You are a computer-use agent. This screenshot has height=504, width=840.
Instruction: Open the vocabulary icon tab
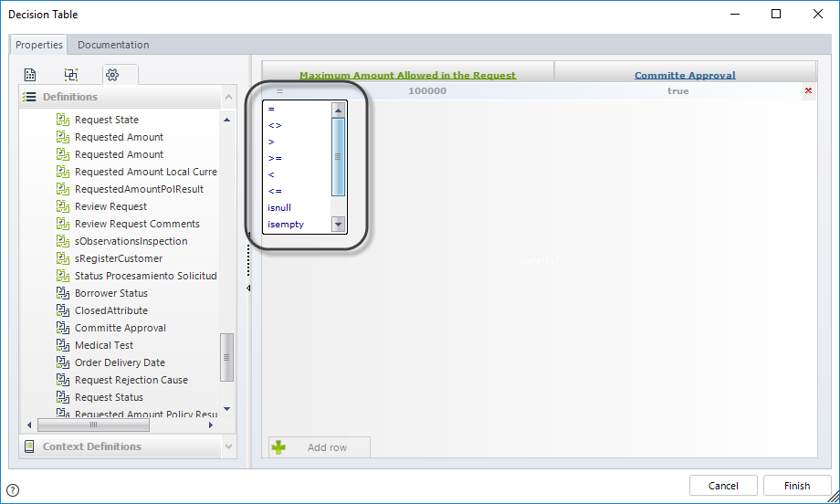click(x=70, y=75)
